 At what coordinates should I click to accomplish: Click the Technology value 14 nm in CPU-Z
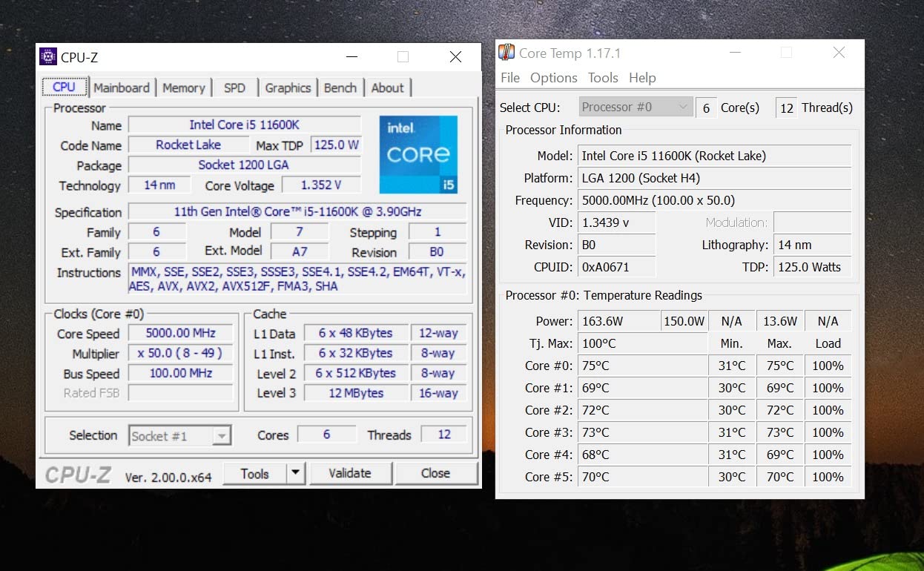159,185
